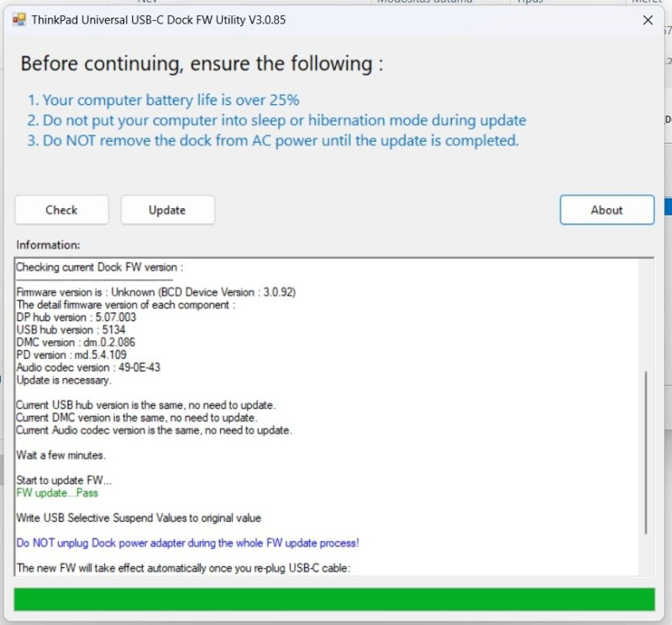Click 'Current DMC version is the same' line
This screenshot has width=672, height=625.
(137, 418)
